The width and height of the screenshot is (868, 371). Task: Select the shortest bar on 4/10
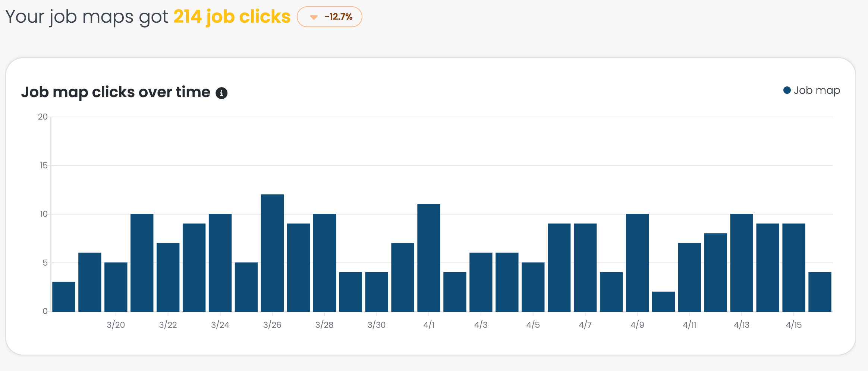(x=663, y=301)
